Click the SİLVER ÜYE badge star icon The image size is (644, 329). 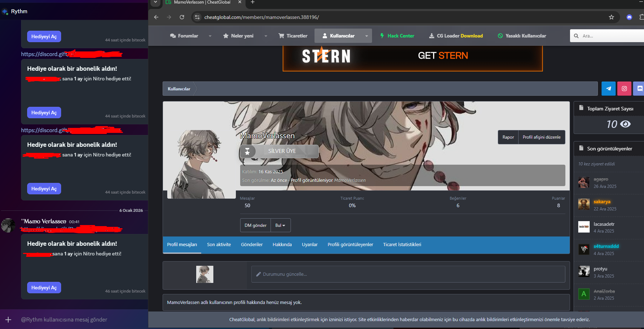pos(247,151)
